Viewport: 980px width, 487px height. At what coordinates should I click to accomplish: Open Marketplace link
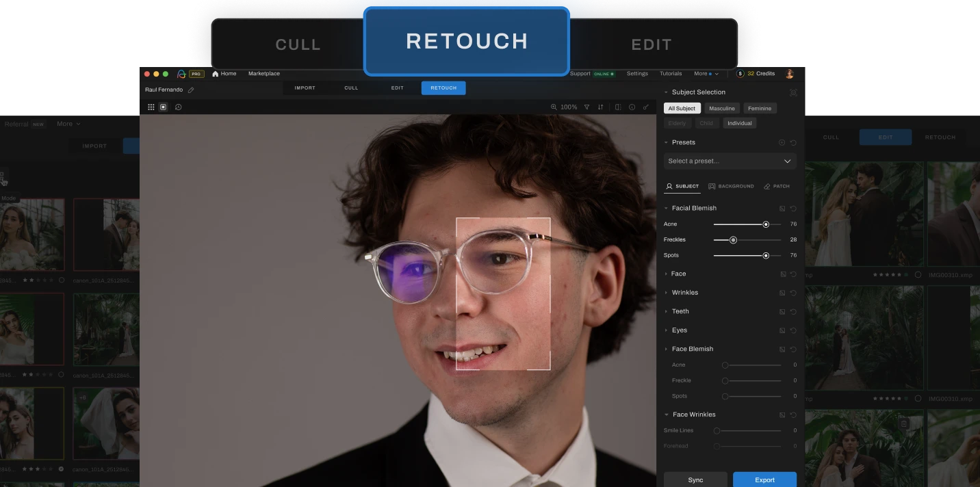coord(264,74)
